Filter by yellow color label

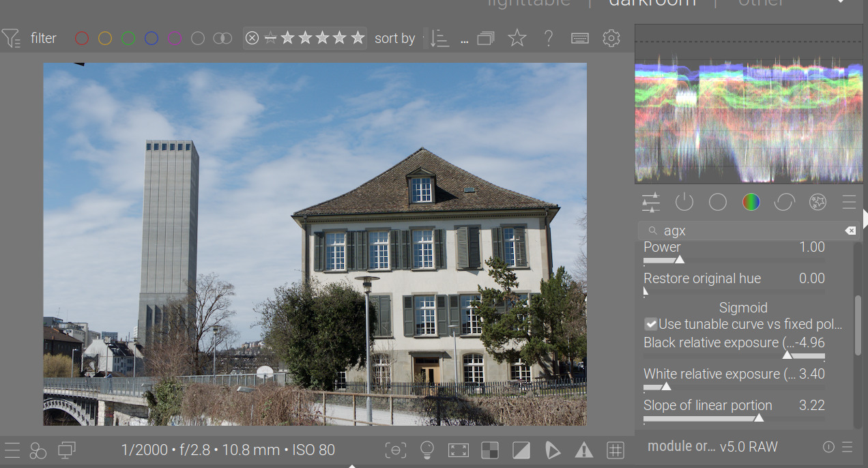point(105,38)
